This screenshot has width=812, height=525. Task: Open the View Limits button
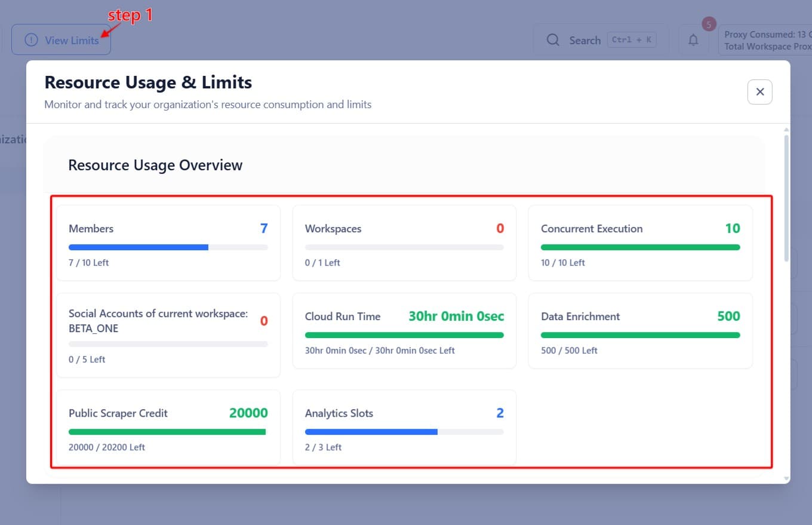(61, 40)
